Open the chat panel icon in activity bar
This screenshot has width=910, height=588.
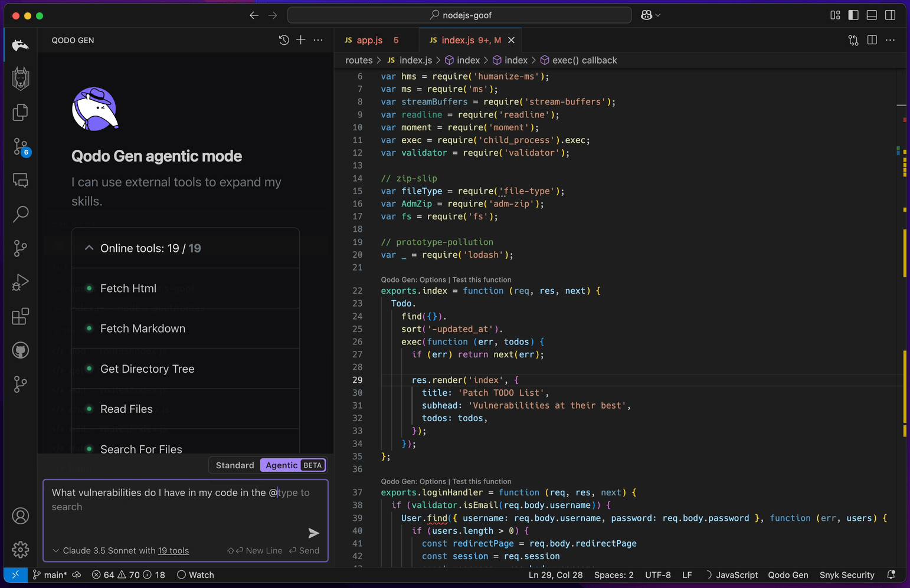[21, 180]
